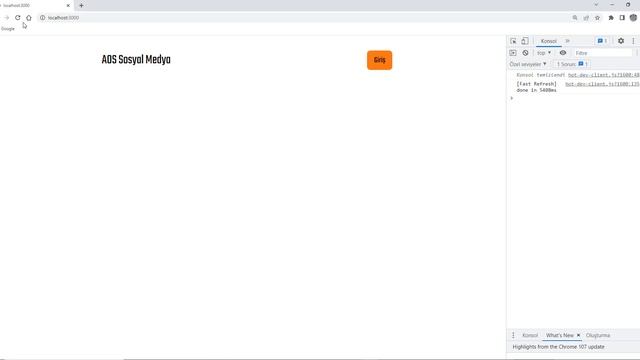Select the Oluşturma drawer tab
This screenshot has width=640, height=360.
pos(598,335)
